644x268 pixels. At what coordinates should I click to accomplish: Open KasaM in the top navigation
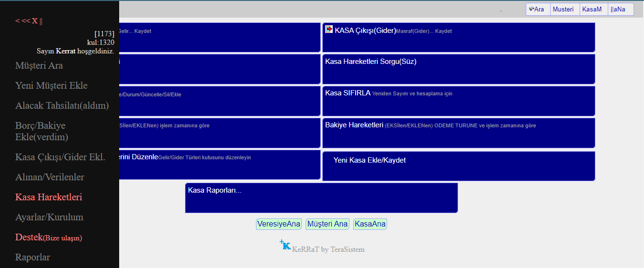pyautogui.click(x=592, y=10)
